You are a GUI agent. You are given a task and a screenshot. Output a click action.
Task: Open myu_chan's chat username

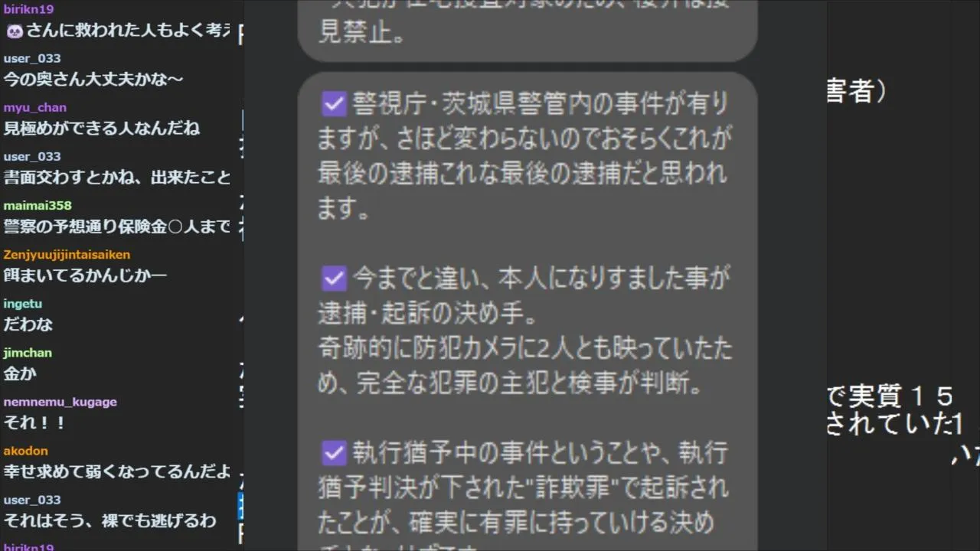pos(34,107)
